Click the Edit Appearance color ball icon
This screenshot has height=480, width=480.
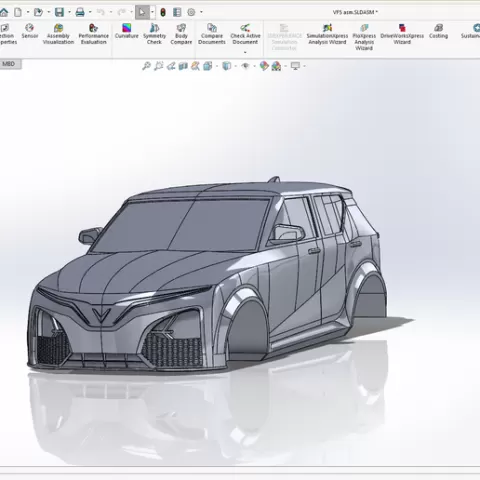click(x=264, y=66)
